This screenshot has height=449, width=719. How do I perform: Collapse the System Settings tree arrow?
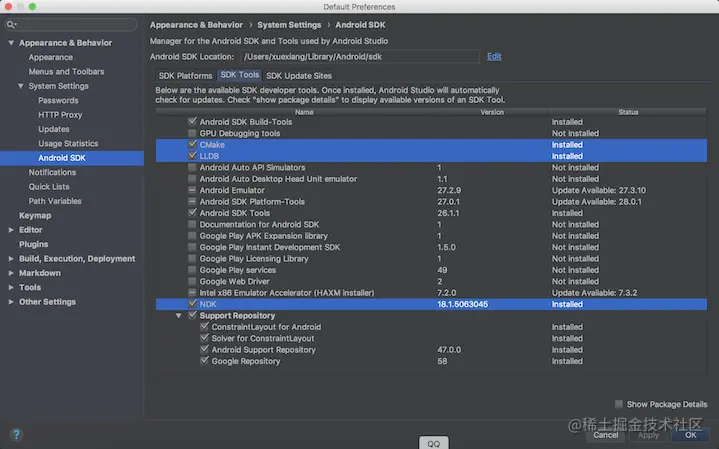[21, 86]
